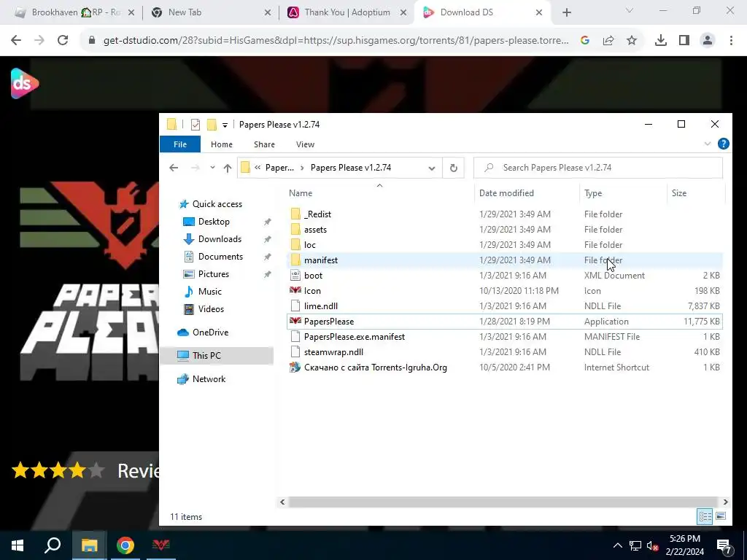
Task: Select steamwrap.ndll file
Action: [x=333, y=352]
